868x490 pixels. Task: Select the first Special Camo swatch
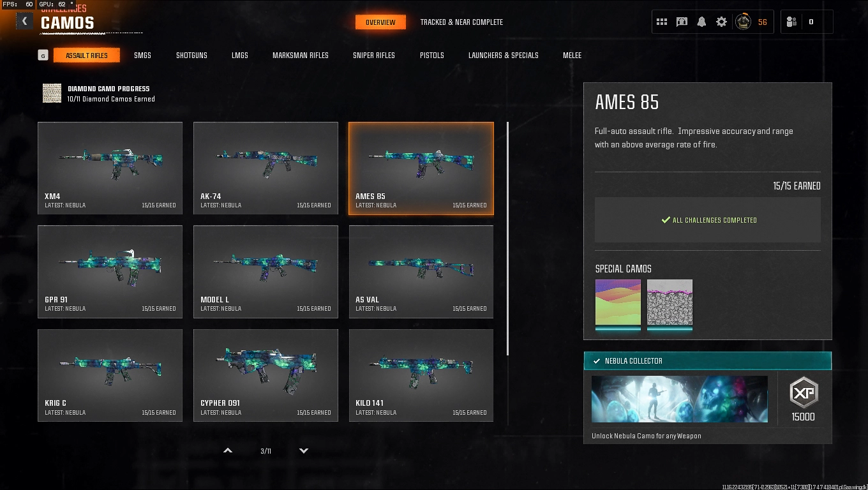(618, 302)
